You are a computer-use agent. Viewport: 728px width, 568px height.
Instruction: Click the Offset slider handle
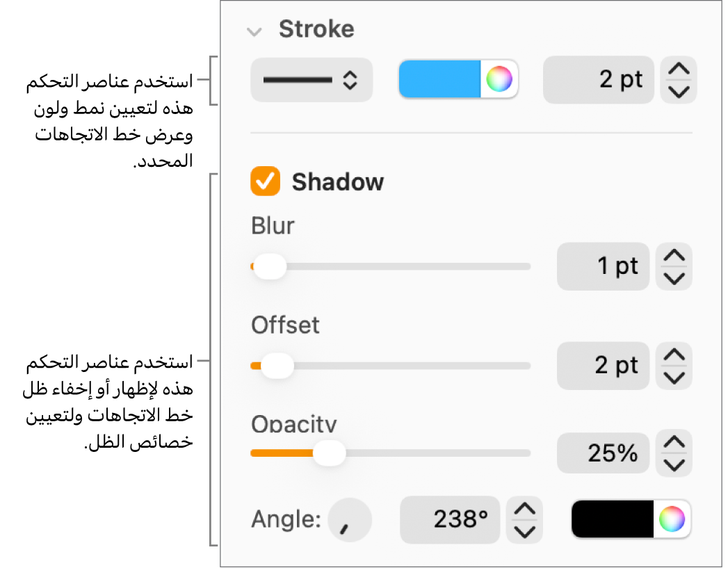[x=277, y=366]
